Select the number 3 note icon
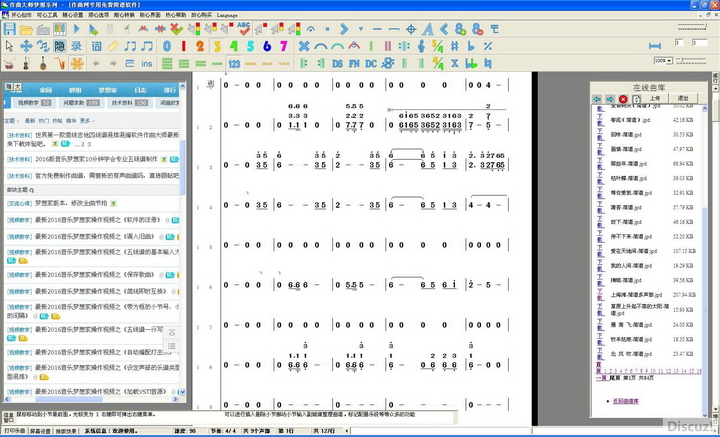The image size is (720, 437). click(x=217, y=46)
